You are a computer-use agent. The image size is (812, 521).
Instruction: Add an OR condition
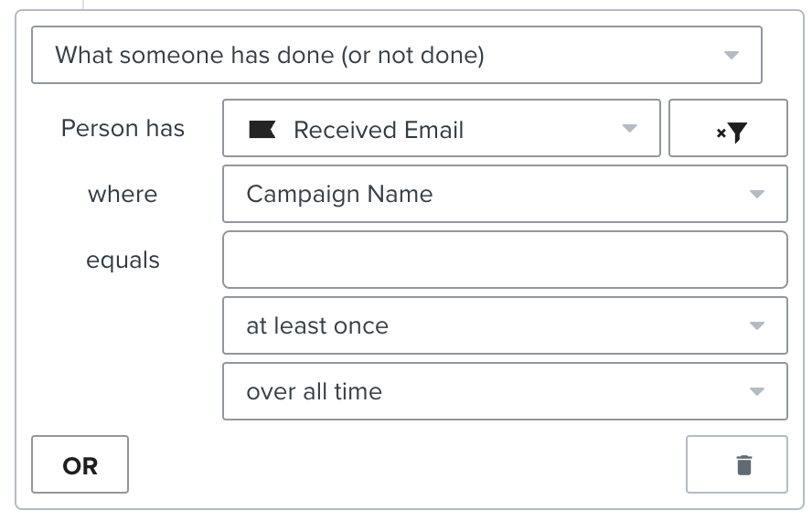pos(80,465)
